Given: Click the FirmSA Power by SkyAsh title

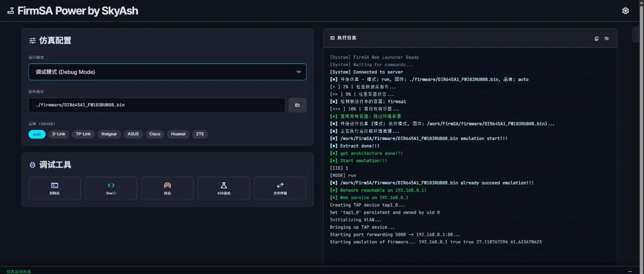Looking at the screenshot, I should pyautogui.click(x=77, y=11).
